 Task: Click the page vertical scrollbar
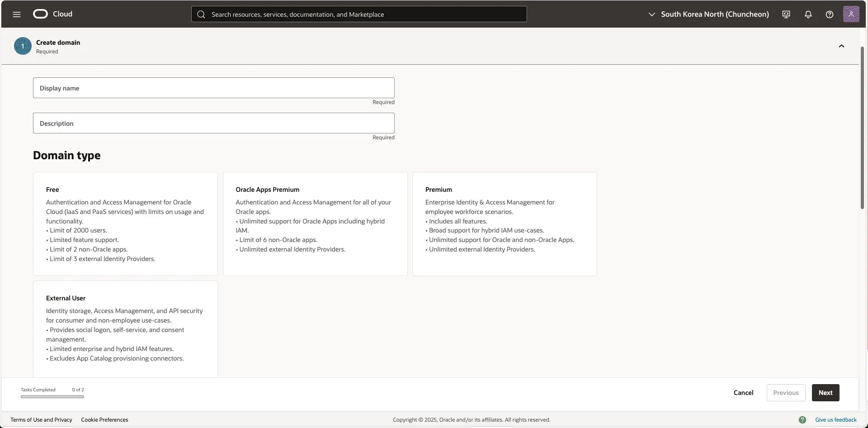point(863,128)
